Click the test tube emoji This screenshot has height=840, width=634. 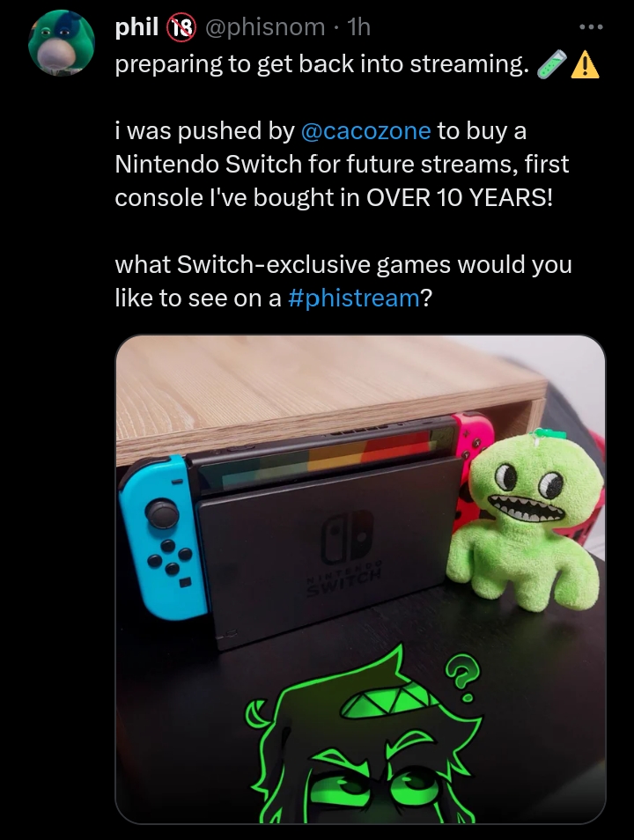550,63
